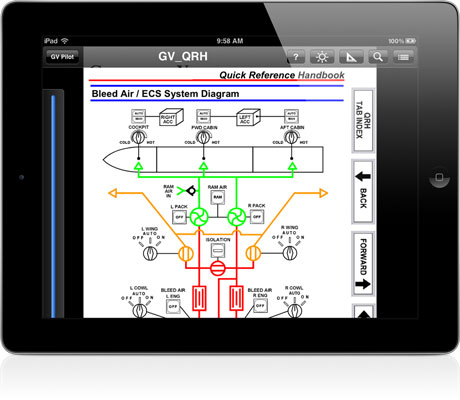Click the right green pack fan symbol

point(237,217)
